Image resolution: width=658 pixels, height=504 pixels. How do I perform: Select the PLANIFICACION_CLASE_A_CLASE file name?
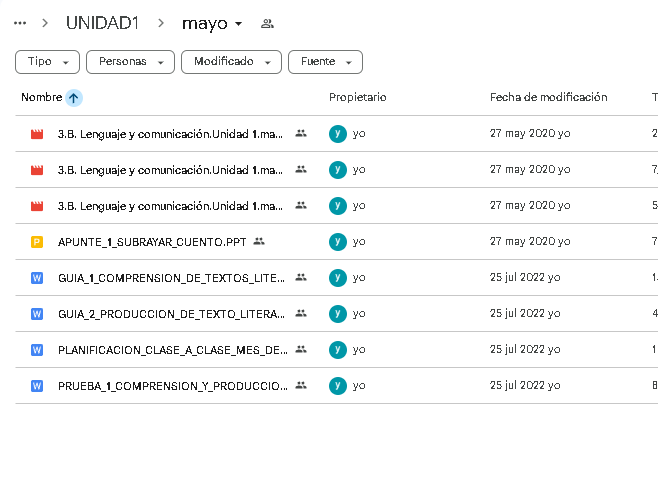(173, 350)
